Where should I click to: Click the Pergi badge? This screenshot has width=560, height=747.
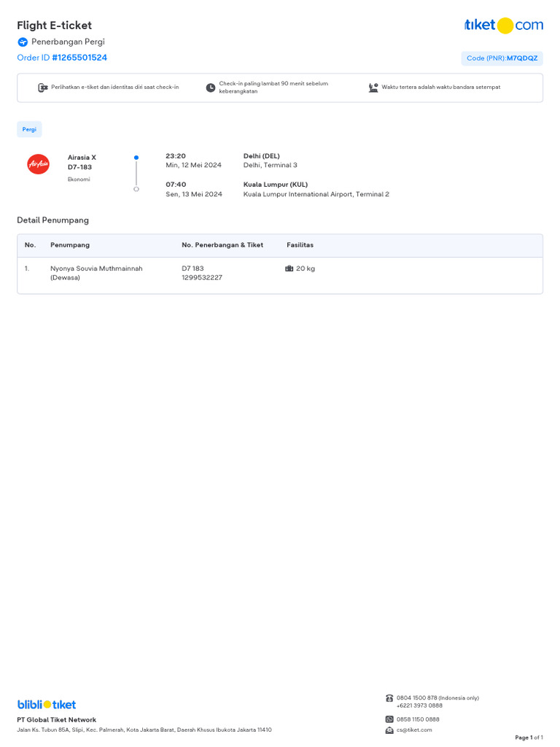(29, 129)
